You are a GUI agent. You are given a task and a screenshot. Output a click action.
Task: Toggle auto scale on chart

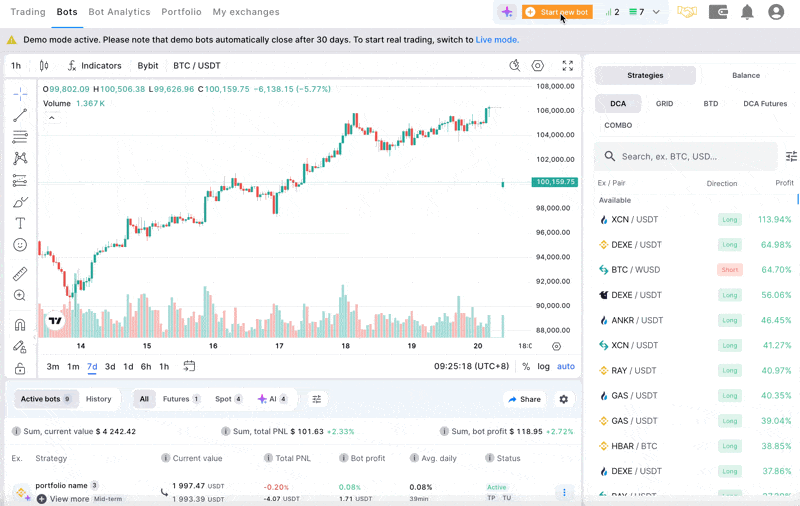coord(566,366)
